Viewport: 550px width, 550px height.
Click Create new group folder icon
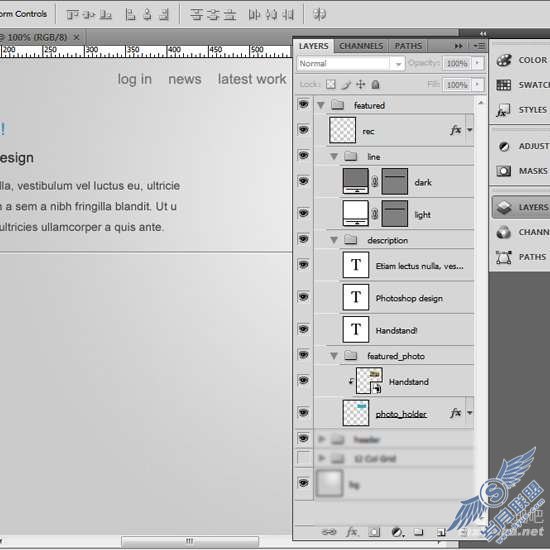418,532
